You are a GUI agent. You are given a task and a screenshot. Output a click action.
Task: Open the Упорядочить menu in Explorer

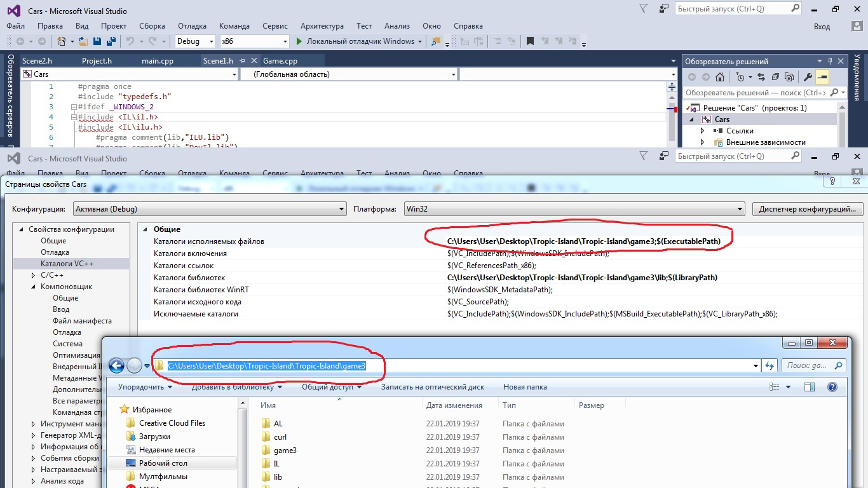coord(145,387)
